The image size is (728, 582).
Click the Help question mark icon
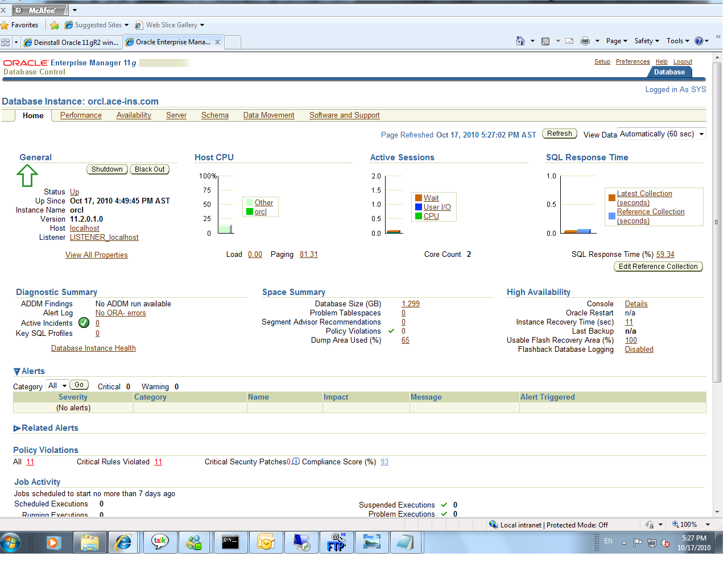coord(699,41)
